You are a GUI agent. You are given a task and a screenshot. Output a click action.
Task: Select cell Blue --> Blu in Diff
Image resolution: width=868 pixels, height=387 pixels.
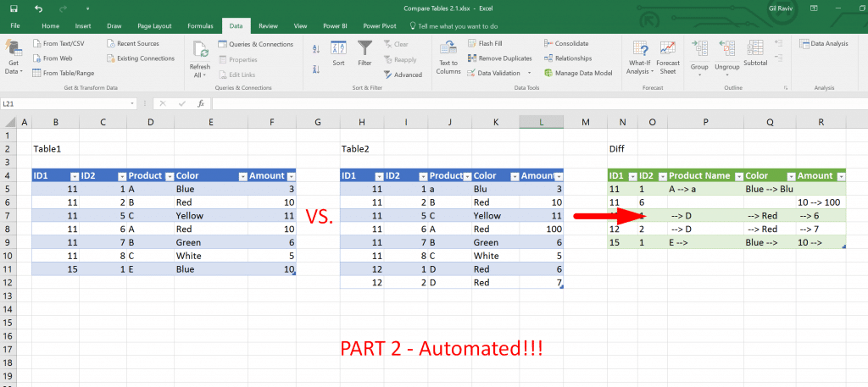(x=770, y=189)
